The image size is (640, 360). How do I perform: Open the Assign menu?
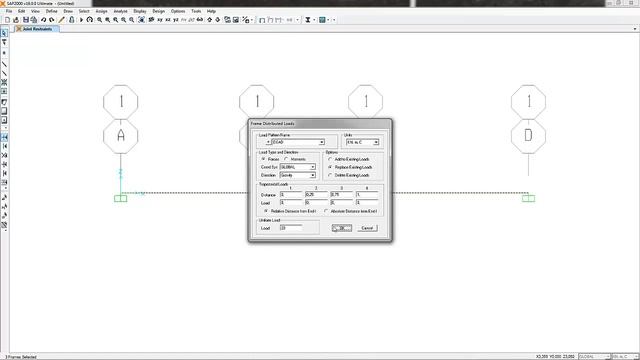click(101, 11)
